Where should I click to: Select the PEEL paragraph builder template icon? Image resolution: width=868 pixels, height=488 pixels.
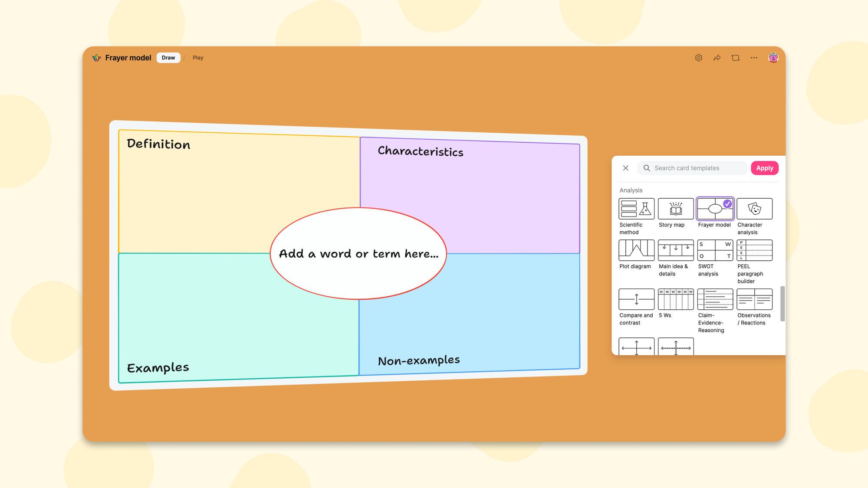pyautogui.click(x=755, y=250)
